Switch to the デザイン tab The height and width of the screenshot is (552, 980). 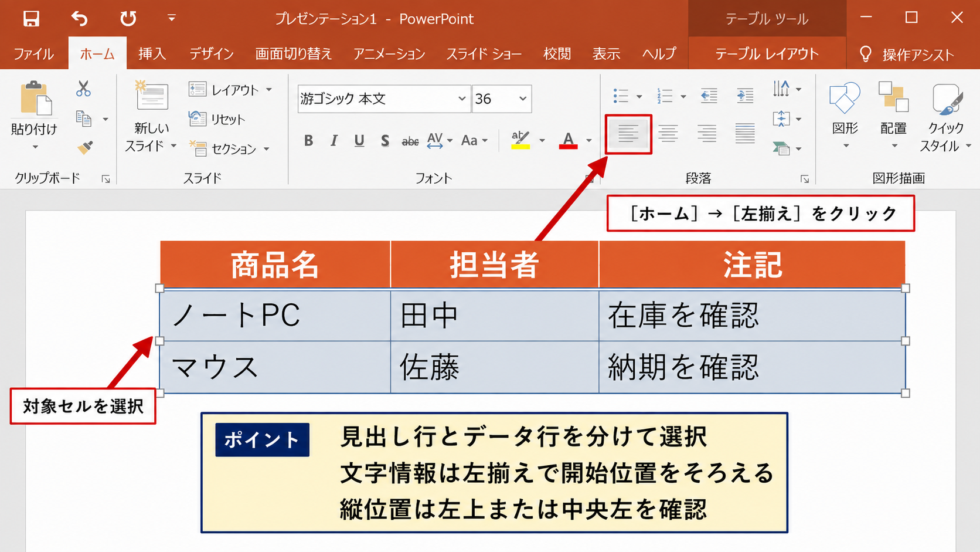211,54
